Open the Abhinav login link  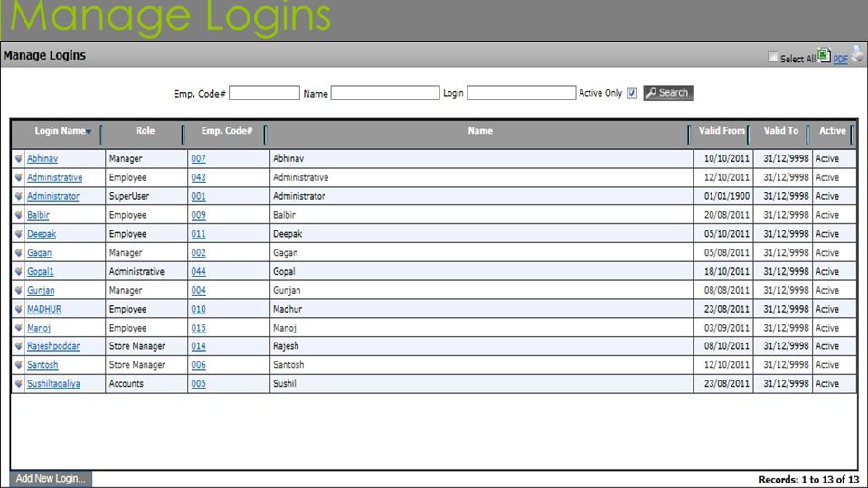(42, 159)
